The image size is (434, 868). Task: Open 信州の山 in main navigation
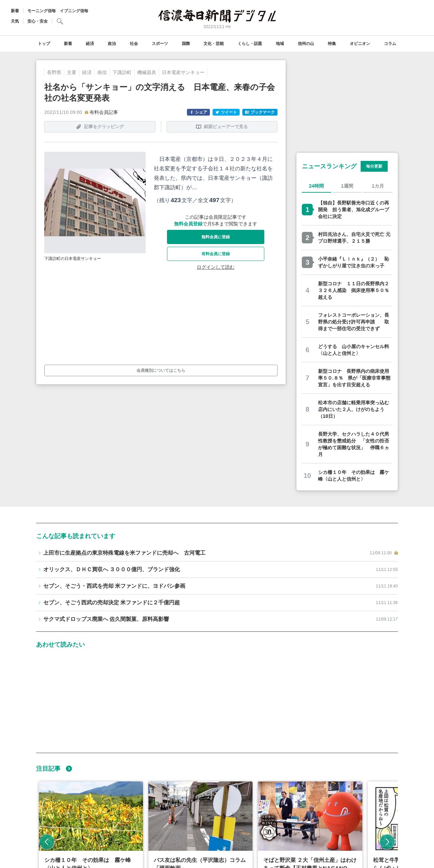tap(306, 44)
